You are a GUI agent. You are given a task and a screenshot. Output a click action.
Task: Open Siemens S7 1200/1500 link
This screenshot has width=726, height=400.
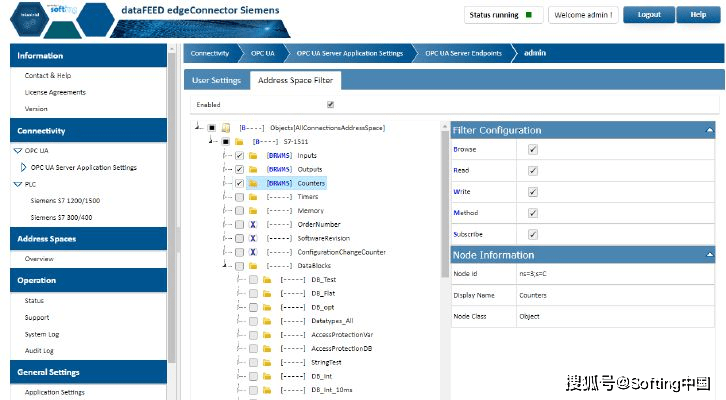(x=65, y=200)
